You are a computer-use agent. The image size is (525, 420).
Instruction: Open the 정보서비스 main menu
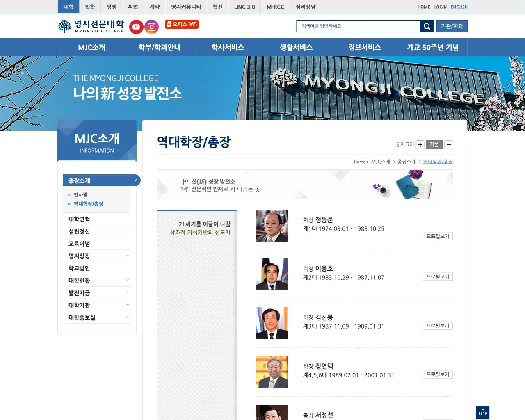pyautogui.click(x=365, y=47)
